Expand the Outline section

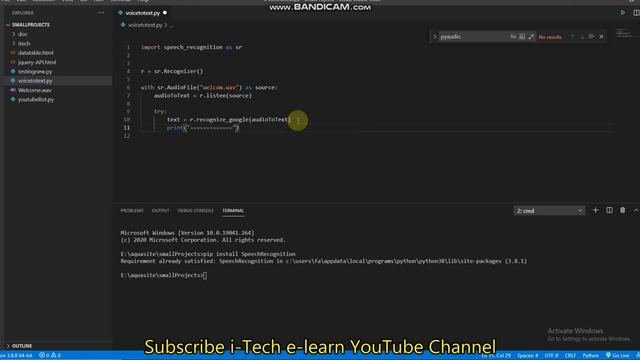pyautogui.click(x=22, y=346)
